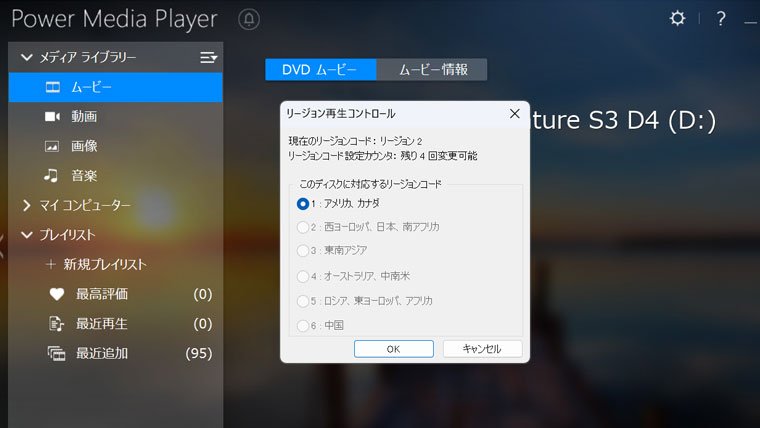
Task: Select region 5 ロシア、東ヨーロッパ radio button
Action: click(303, 301)
